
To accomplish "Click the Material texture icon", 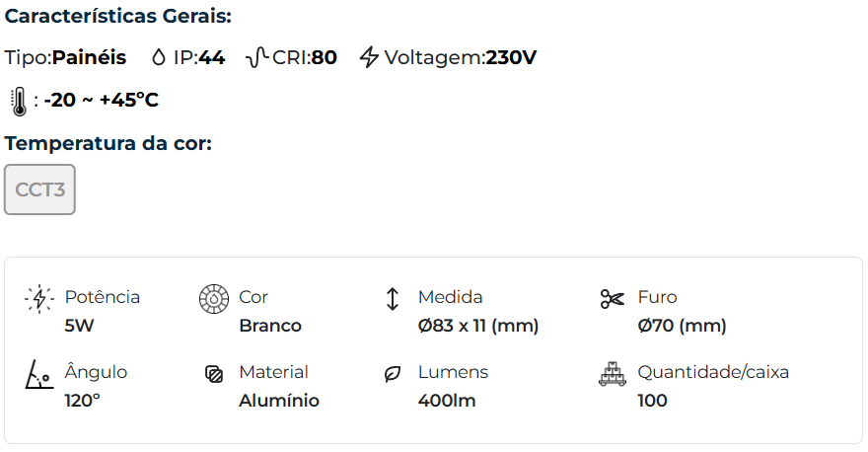I will (x=213, y=375).
